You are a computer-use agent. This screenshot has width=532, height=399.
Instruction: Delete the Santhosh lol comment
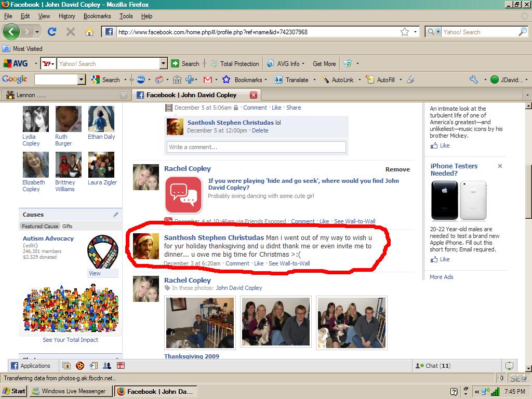click(260, 130)
